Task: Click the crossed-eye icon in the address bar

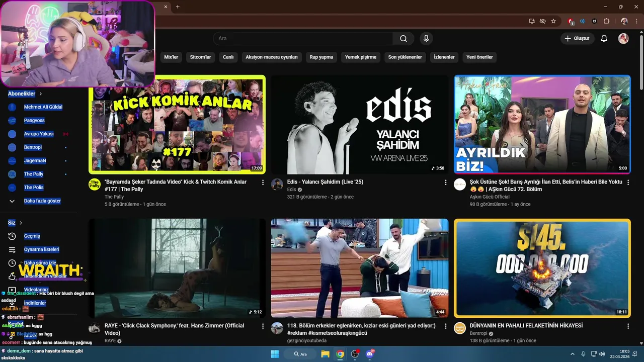Action: 542,21
